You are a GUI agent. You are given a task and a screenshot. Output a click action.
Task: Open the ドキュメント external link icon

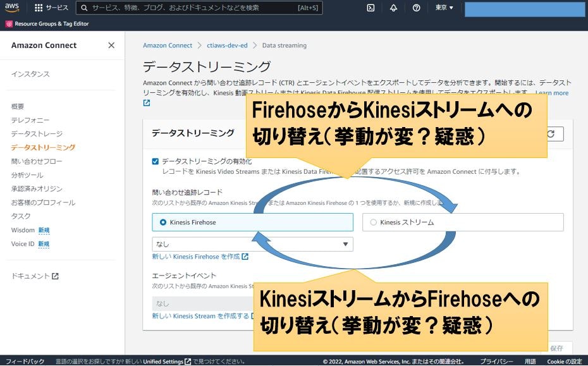click(x=55, y=276)
